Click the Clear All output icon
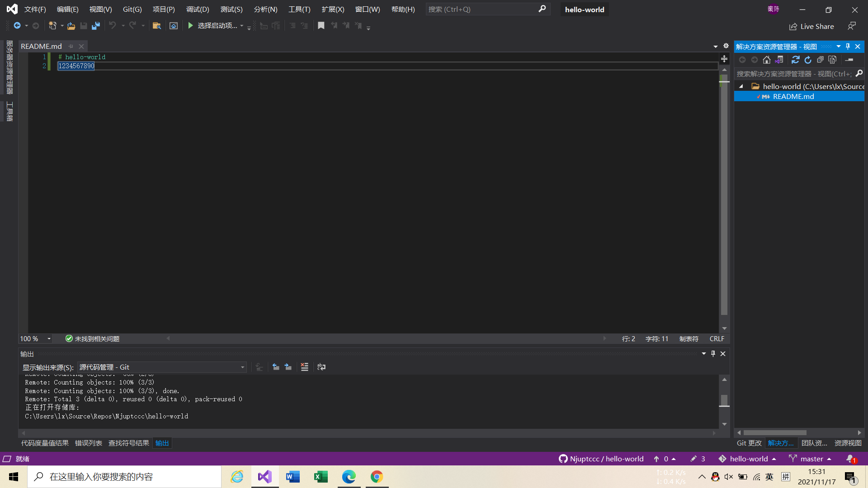Viewport: 868px width, 488px height. pyautogui.click(x=304, y=367)
